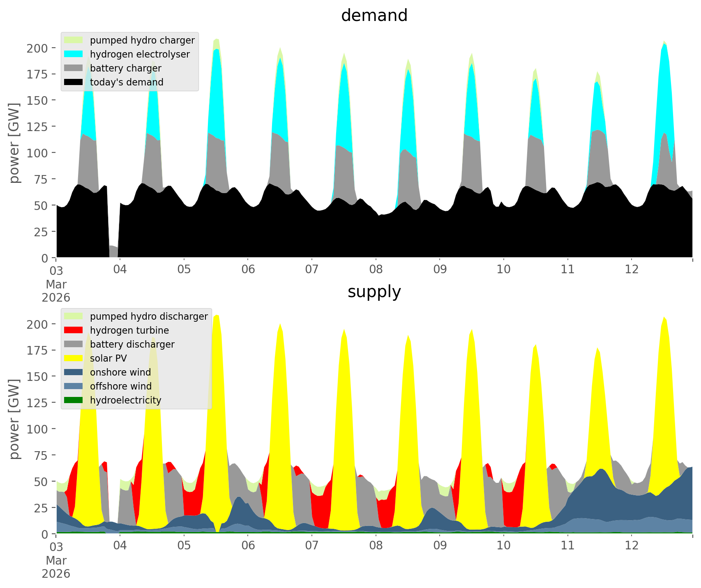
Task: Click the green hydroelectricity legend swatch
Action: click(74, 400)
